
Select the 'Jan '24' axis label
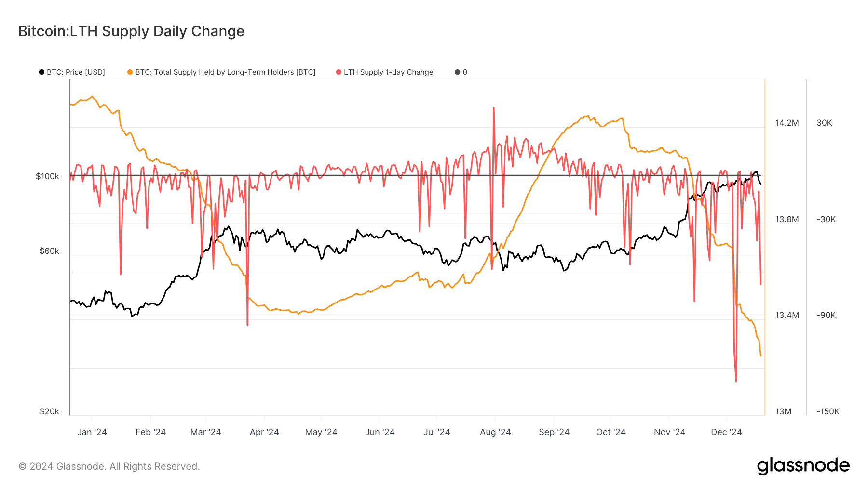click(92, 432)
